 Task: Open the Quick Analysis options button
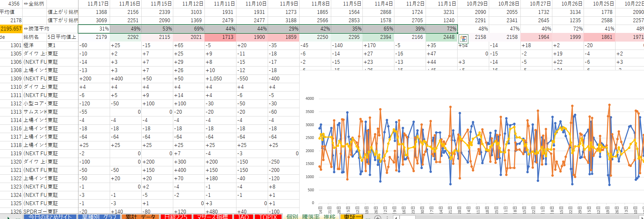click(x=463, y=39)
